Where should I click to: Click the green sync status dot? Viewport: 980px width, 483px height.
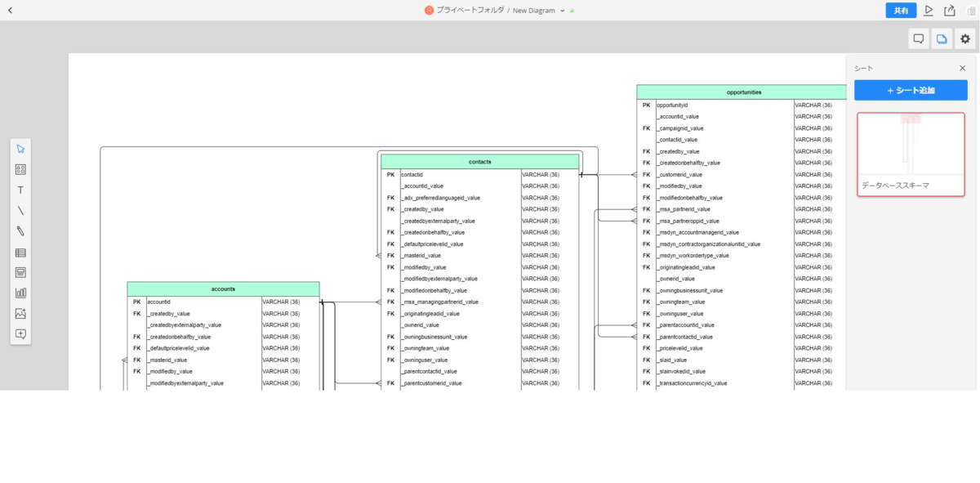pos(572,11)
